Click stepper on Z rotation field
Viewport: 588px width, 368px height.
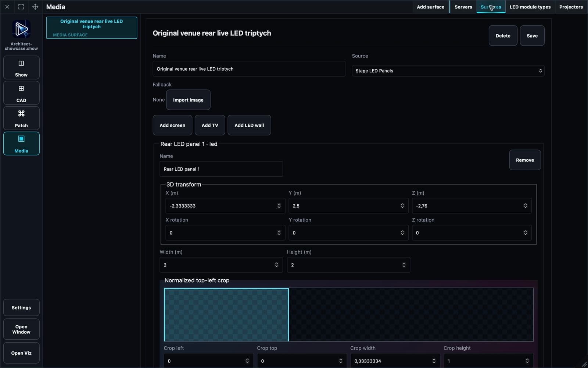525,233
